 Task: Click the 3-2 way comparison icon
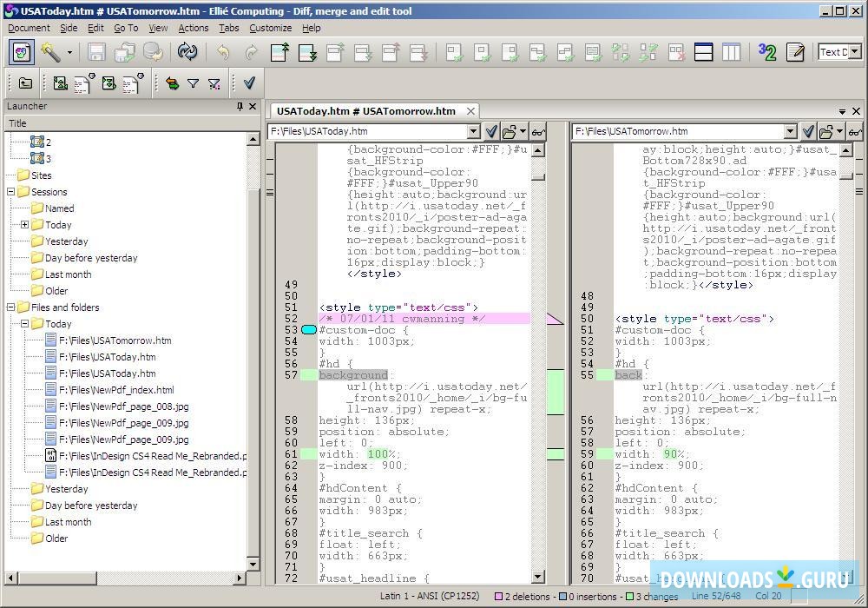pos(767,52)
